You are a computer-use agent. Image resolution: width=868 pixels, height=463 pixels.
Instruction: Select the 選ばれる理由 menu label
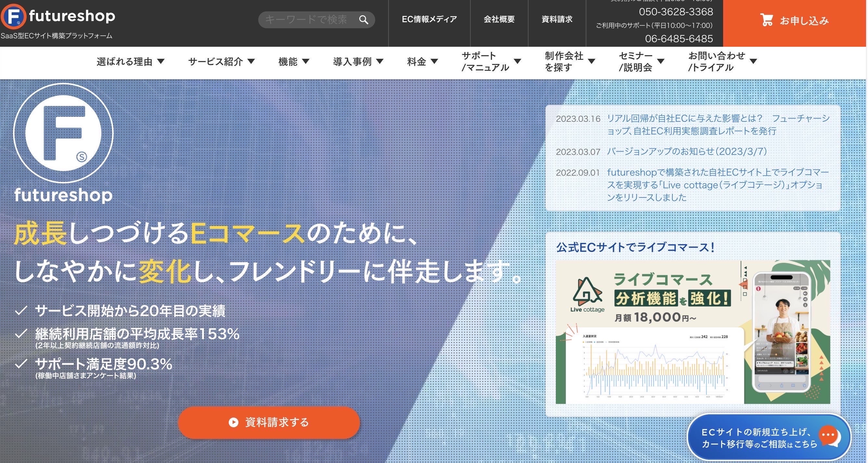coord(124,62)
